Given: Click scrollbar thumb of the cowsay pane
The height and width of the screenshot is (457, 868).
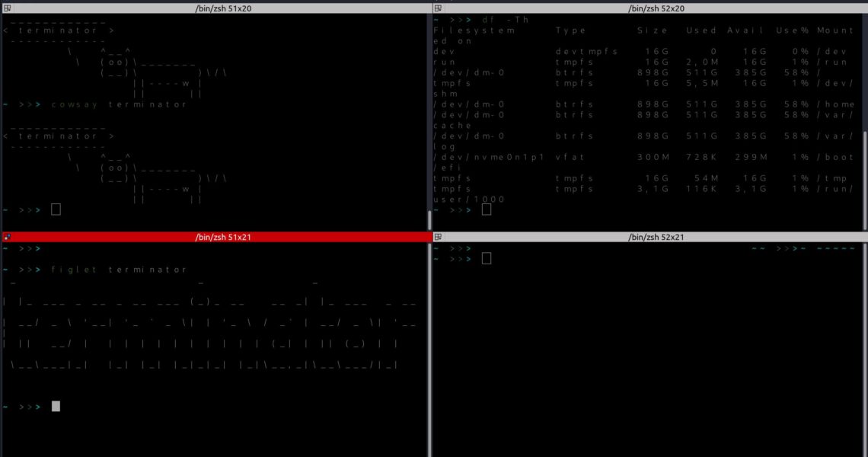Looking at the screenshot, I should (429, 219).
